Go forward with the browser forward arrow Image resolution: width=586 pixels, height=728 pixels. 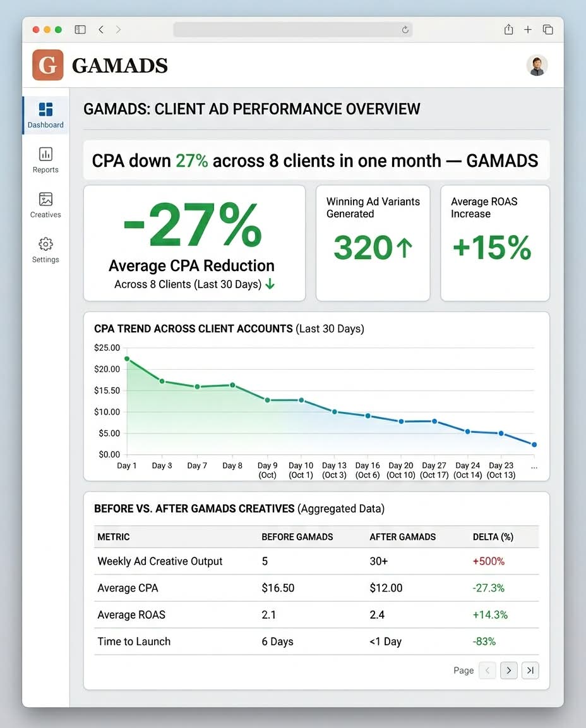tap(118, 30)
